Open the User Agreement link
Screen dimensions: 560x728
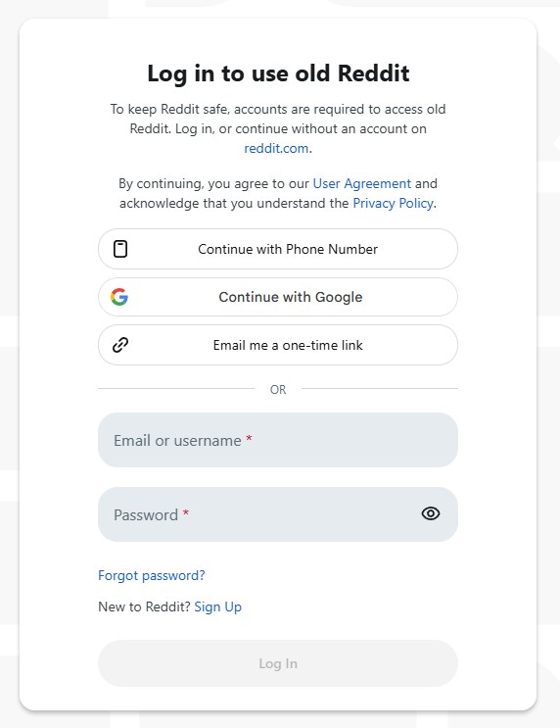[362, 184]
